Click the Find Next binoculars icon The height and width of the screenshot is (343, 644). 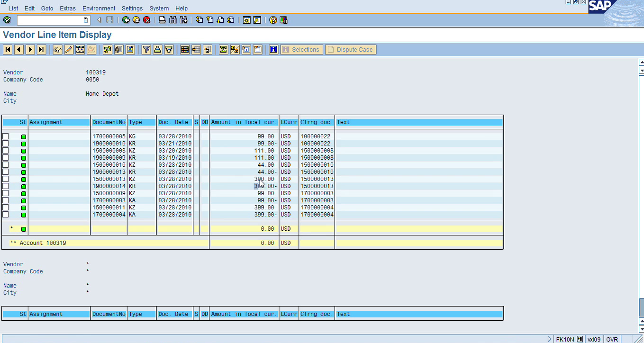tap(183, 20)
